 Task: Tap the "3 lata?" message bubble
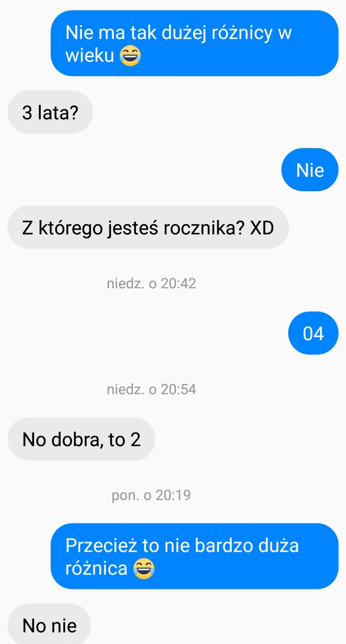click(x=50, y=112)
